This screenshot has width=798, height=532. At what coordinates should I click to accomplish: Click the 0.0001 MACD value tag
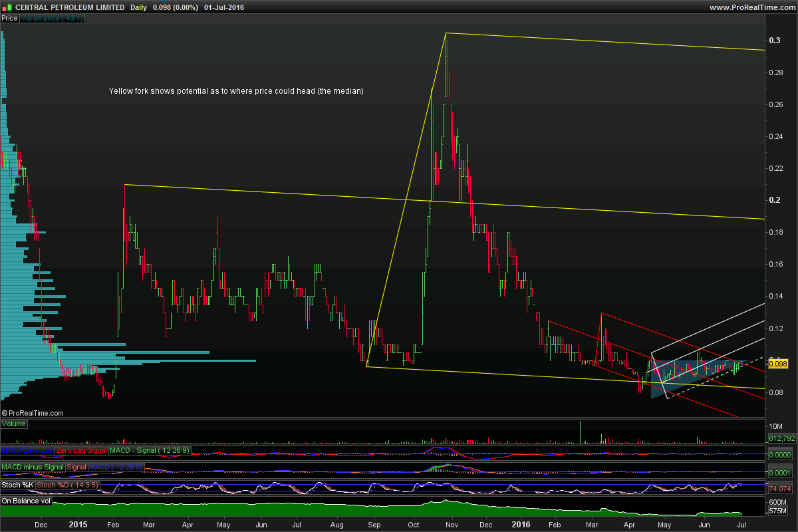pyautogui.click(x=781, y=471)
